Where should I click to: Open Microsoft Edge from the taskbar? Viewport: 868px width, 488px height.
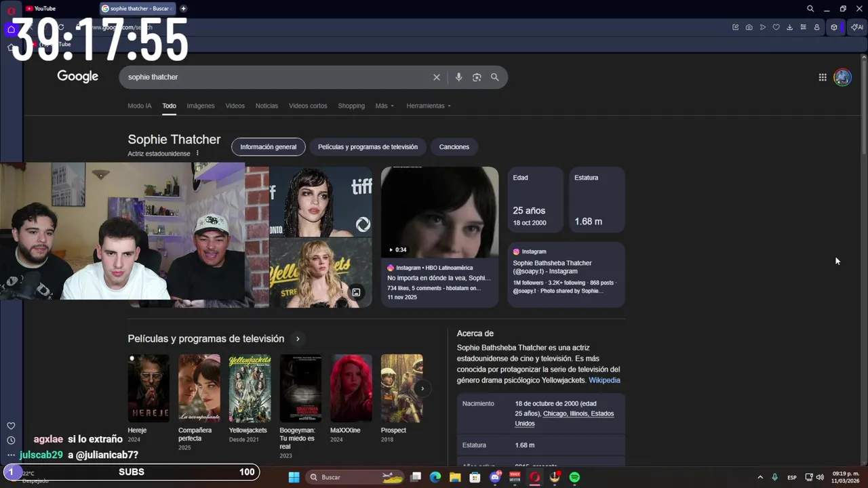(x=435, y=477)
